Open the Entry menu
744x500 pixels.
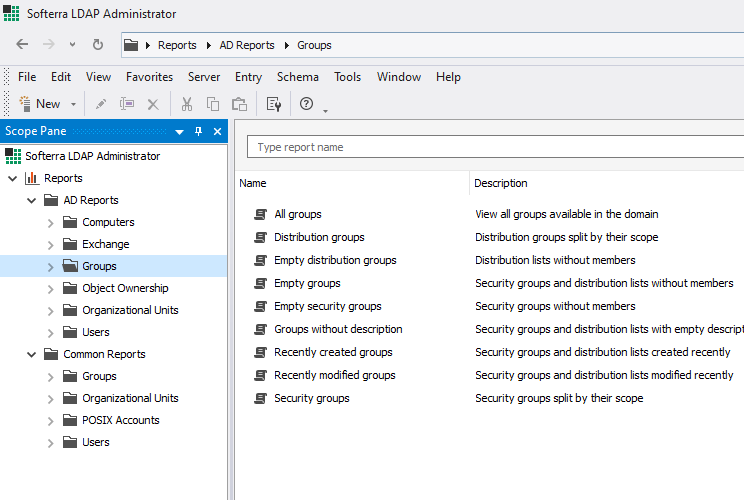(x=248, y=77)
